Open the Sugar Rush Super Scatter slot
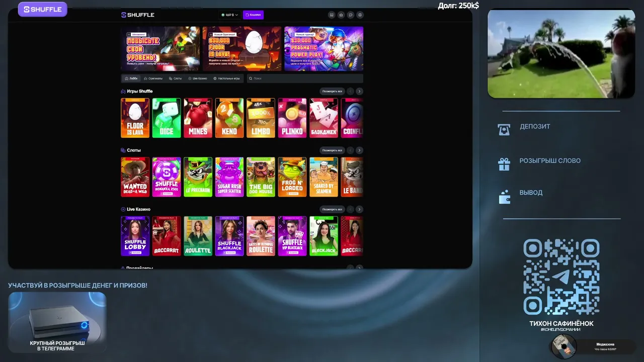 (229, 177)
